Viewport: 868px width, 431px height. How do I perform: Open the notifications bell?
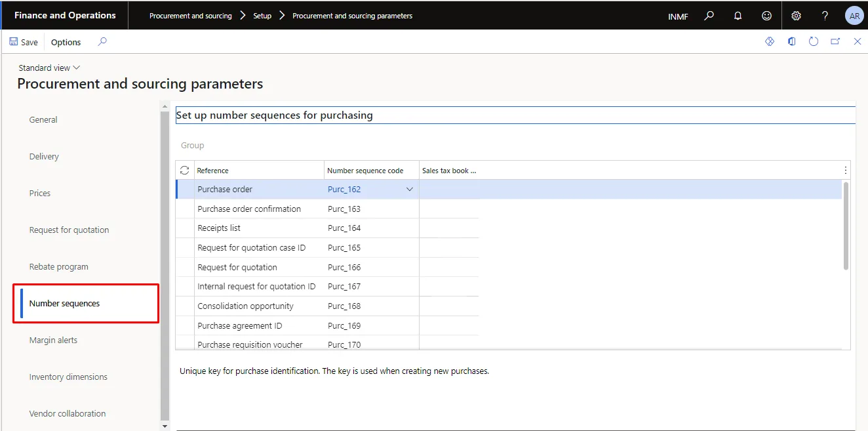738,16
